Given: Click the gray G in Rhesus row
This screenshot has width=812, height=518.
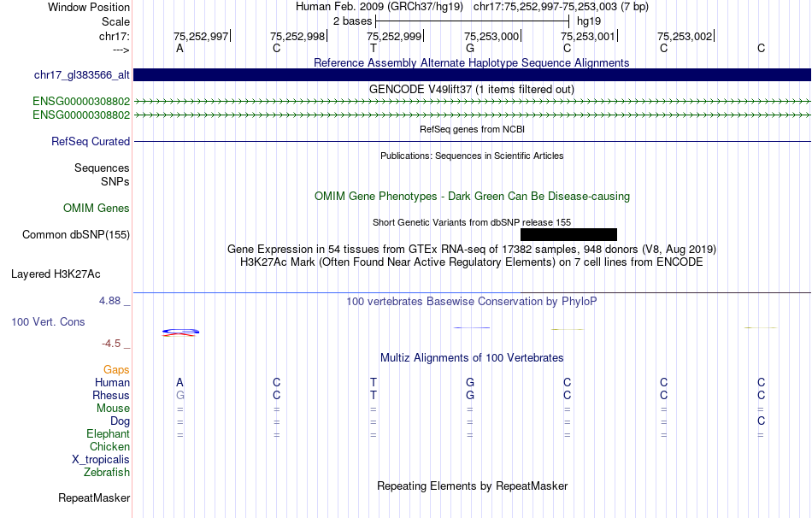Looking at the screenshot, I should coord(180,395).
